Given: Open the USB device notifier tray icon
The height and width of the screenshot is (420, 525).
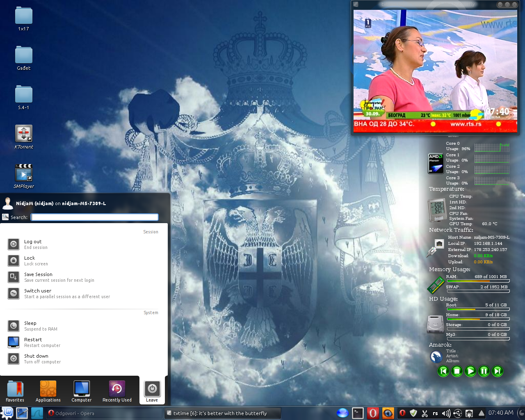Looking at the screenshot, I should click(x=458, y=413).
